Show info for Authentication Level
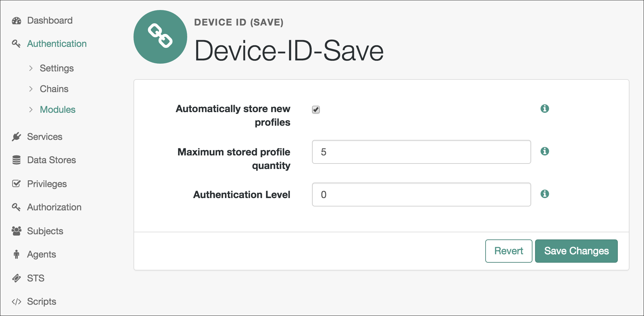Viewport: 644px width, 316px height. 545,194
